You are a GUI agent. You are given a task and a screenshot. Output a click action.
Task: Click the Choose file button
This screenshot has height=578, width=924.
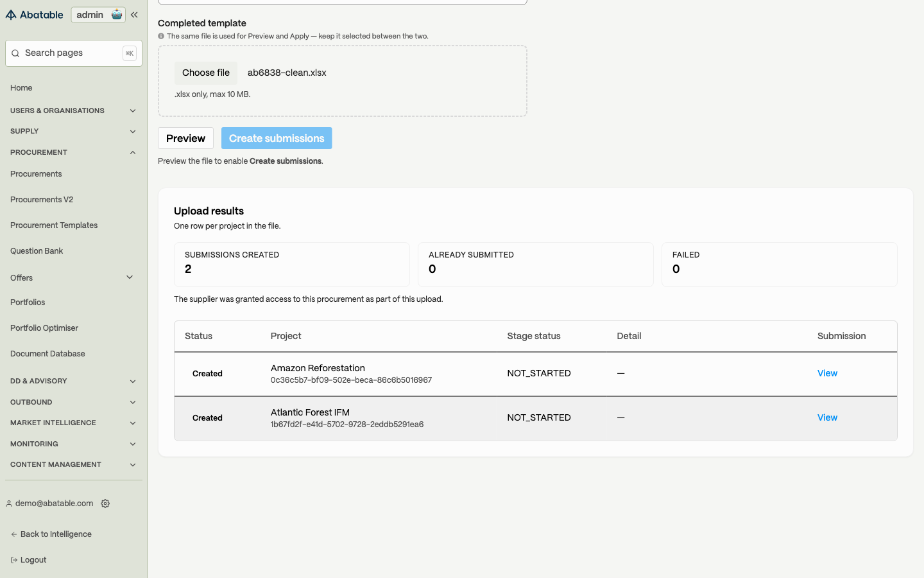pos(206,73)
